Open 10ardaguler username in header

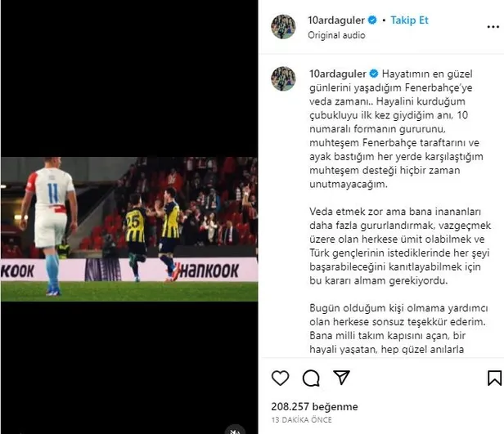coord(336,20)
